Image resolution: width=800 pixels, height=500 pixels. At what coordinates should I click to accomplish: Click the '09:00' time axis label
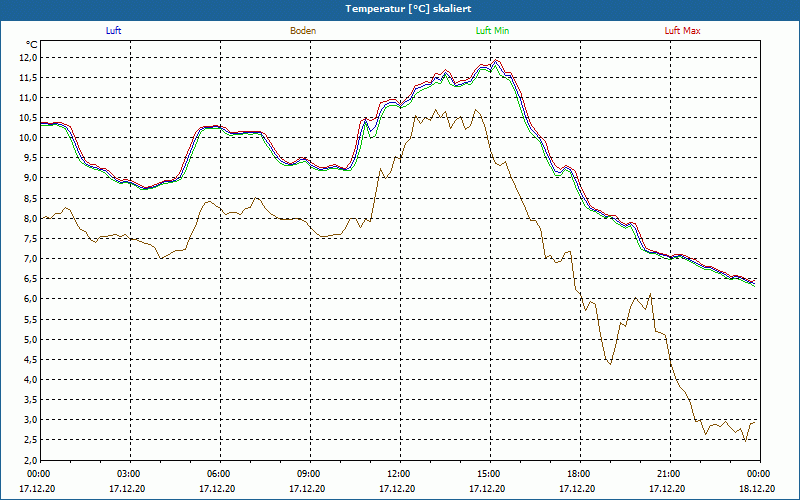pyautogui.click(x=308, y=474)
